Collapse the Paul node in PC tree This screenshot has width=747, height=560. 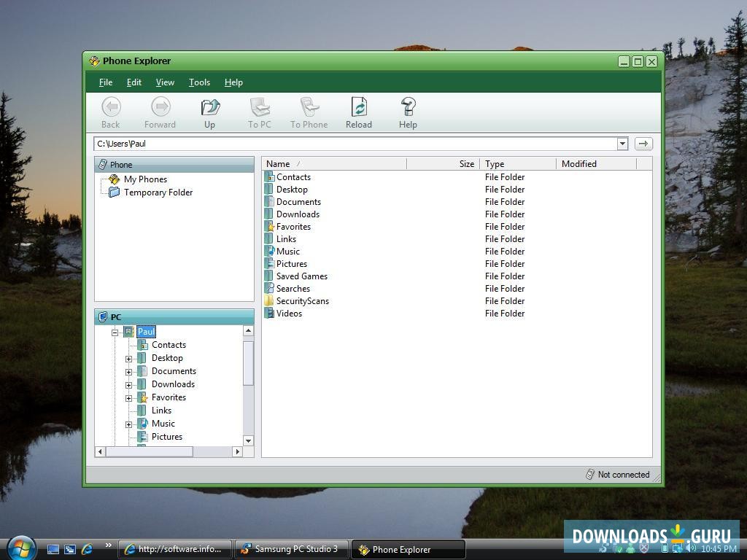115,332
